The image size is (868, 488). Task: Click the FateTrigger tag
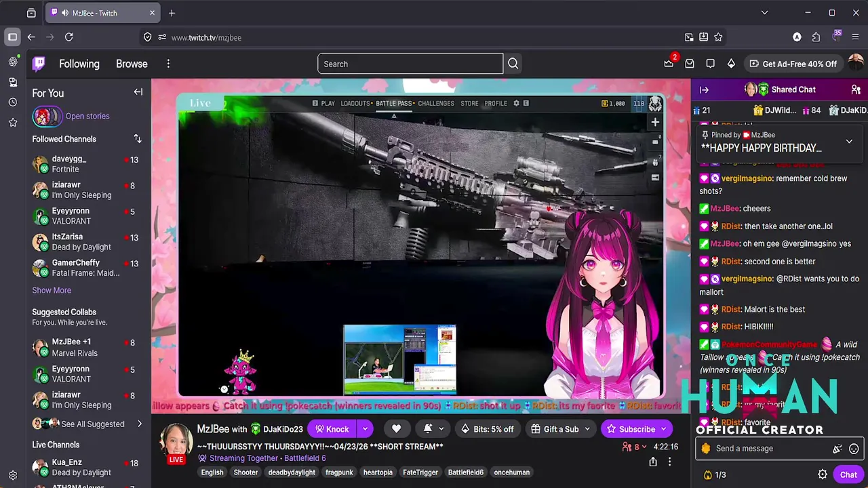420,472
